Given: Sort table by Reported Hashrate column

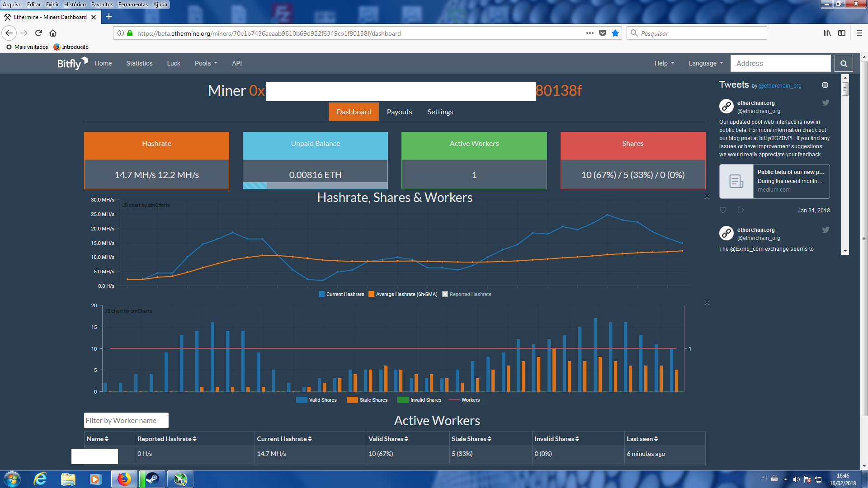Looking at the screenshot, I should [167, 439].
